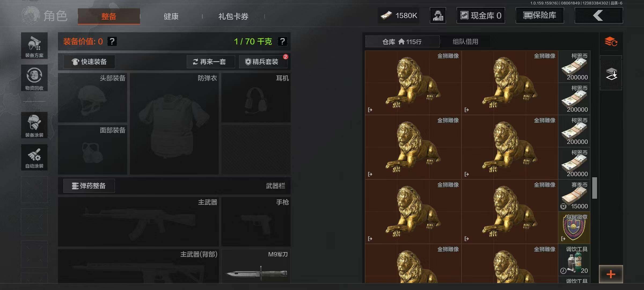Open the 物资回收 recycle icon
Image resolution: width=644 pixels, height=290 pixels.
(x=34, y=78)
